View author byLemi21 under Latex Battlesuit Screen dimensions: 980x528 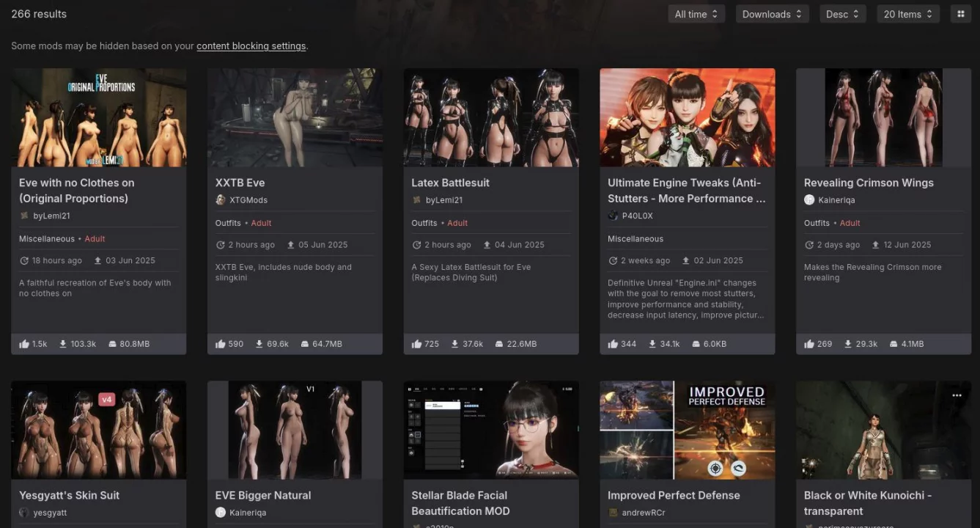pyautogui.click(x=444, y=200)
